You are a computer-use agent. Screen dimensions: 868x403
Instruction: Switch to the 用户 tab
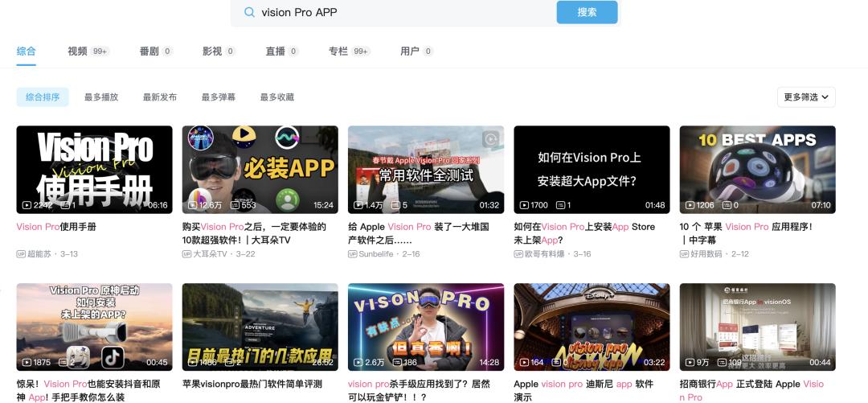(x=409, y=51)
